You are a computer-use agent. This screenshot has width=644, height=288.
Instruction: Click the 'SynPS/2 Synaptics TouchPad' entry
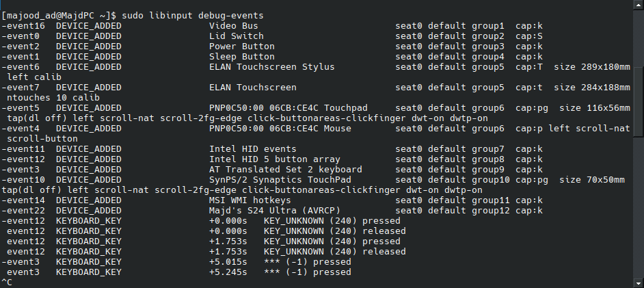280,180
